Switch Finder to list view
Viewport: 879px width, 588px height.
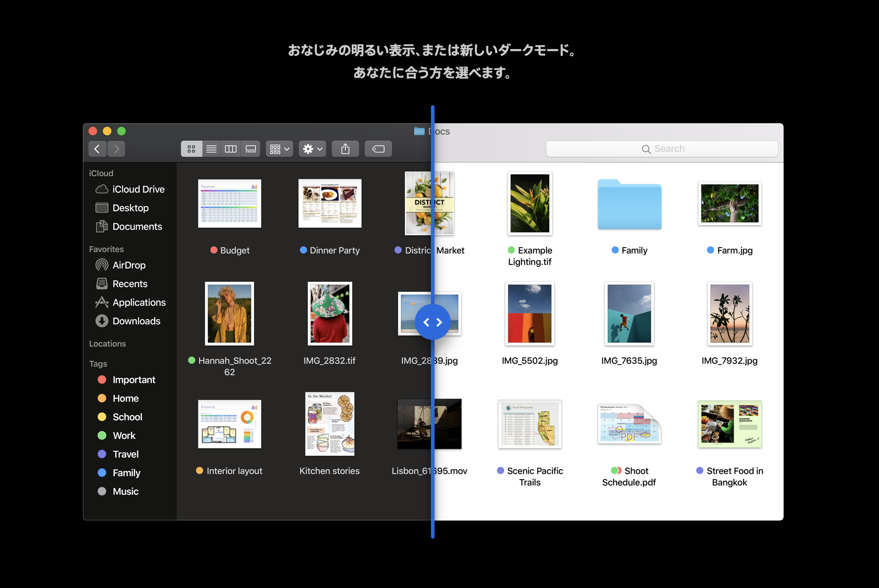[x=211, y=149]
